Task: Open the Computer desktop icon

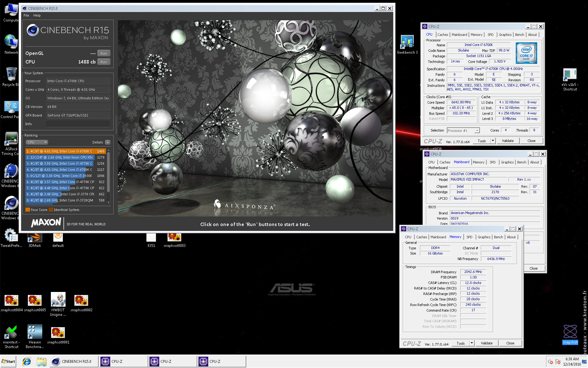Action: pyautogui.click(x=11, y=13)
